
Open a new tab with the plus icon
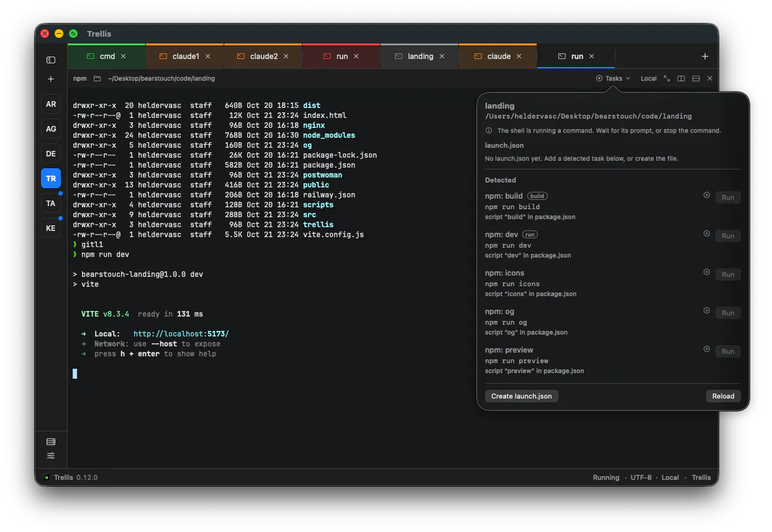(x=705, y=56)
